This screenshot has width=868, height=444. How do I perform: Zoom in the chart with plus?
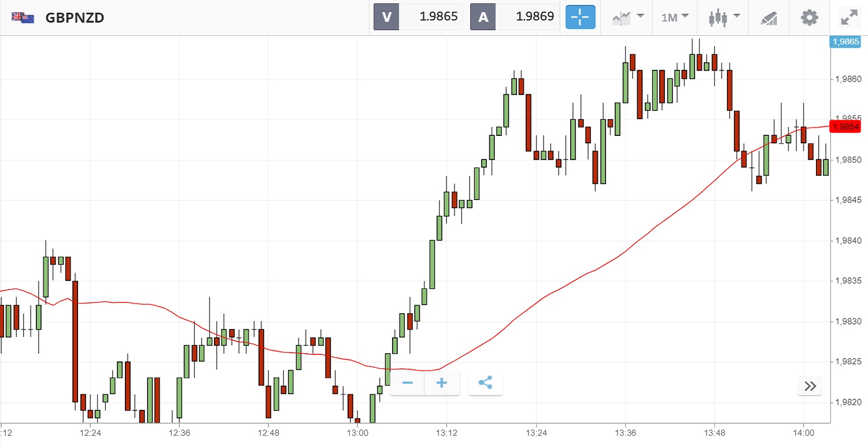tap(442, 383)
